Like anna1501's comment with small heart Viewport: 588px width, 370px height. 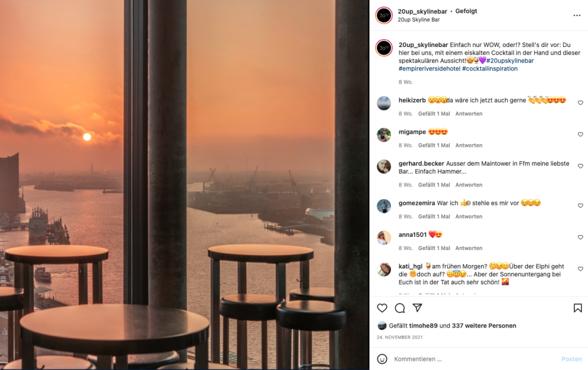pos(580,237)
